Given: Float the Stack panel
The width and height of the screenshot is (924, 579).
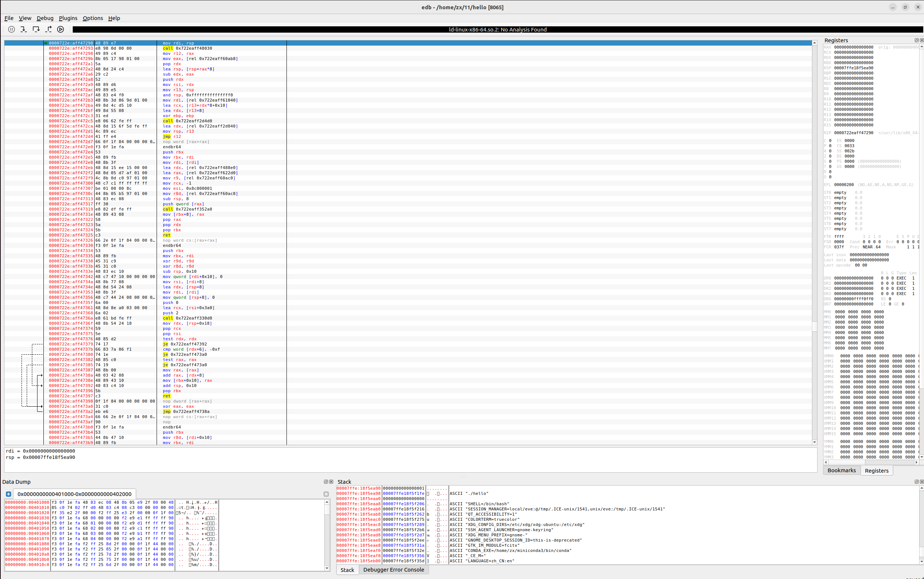Looking at the screenshot, I should (916, 482).
